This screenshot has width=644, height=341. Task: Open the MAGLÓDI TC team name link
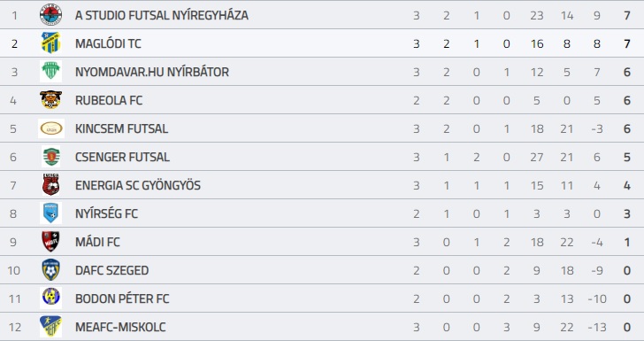pos(108,43)
